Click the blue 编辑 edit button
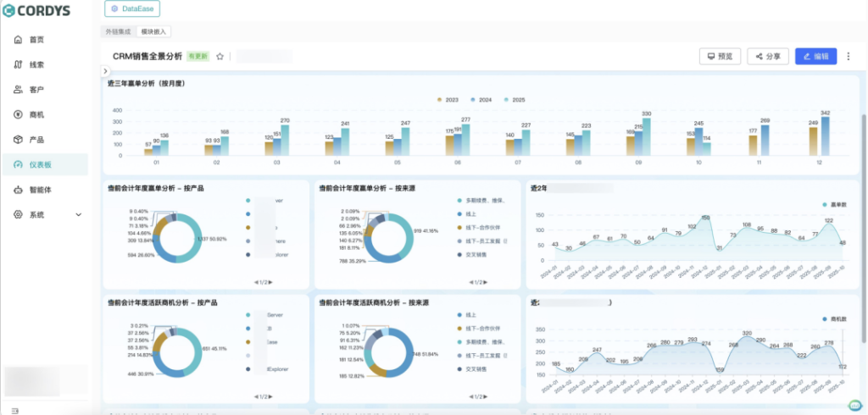Viewport: 868px width, 415px height. point(815,57)
